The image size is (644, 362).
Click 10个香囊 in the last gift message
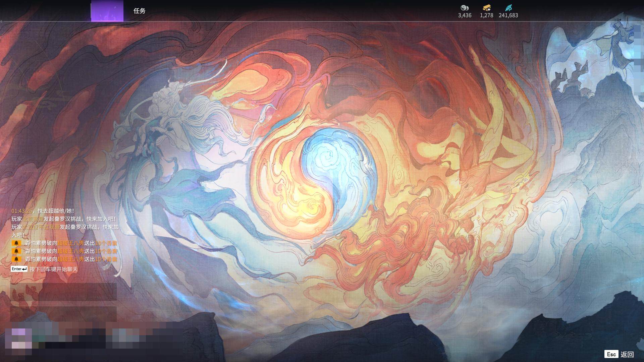click(x=106, y=259)
